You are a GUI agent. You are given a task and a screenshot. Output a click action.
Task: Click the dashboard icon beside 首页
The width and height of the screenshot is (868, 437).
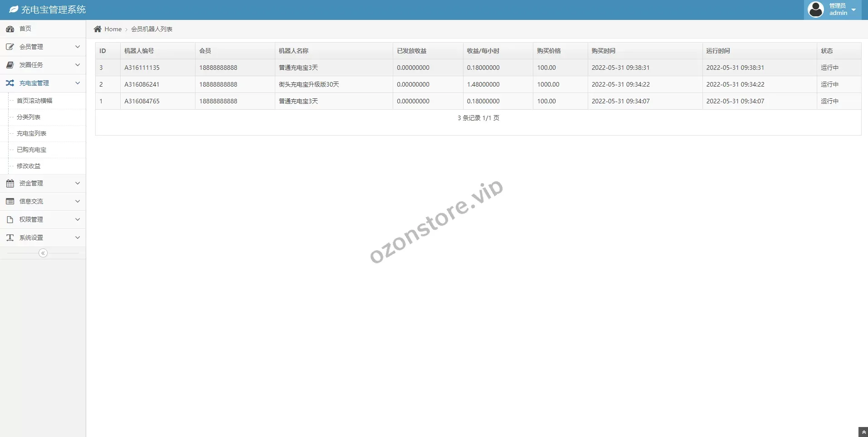10,29
